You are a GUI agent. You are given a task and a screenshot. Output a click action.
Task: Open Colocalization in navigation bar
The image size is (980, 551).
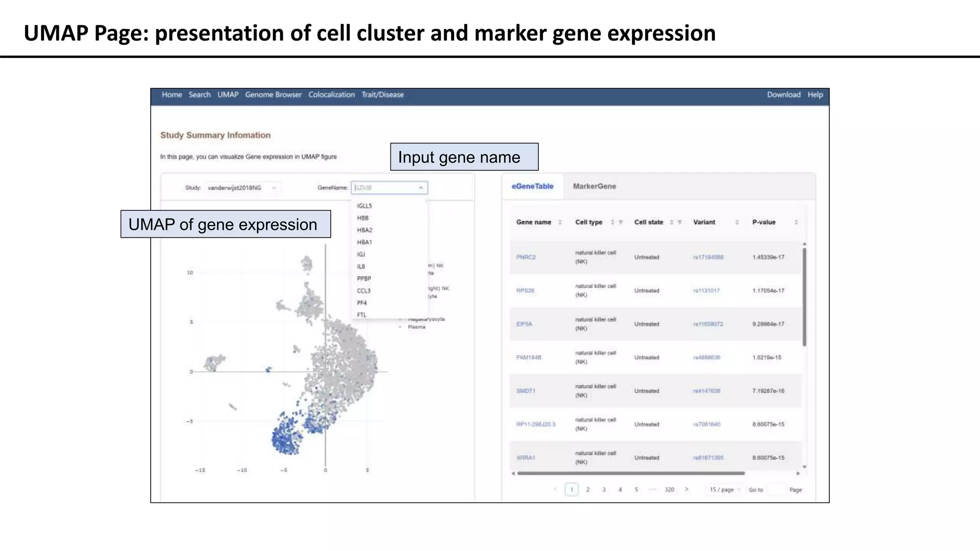pos(332,95)
